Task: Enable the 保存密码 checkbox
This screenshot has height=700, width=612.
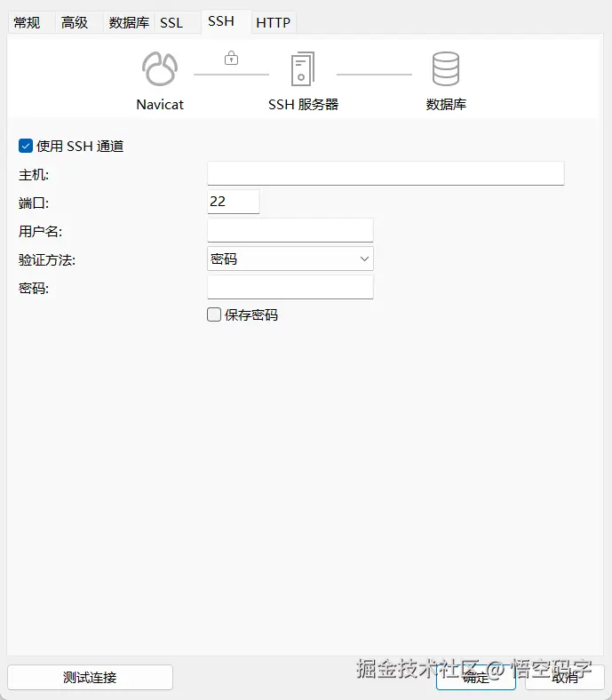Action: pyautogui.click(x=214, y=314)
